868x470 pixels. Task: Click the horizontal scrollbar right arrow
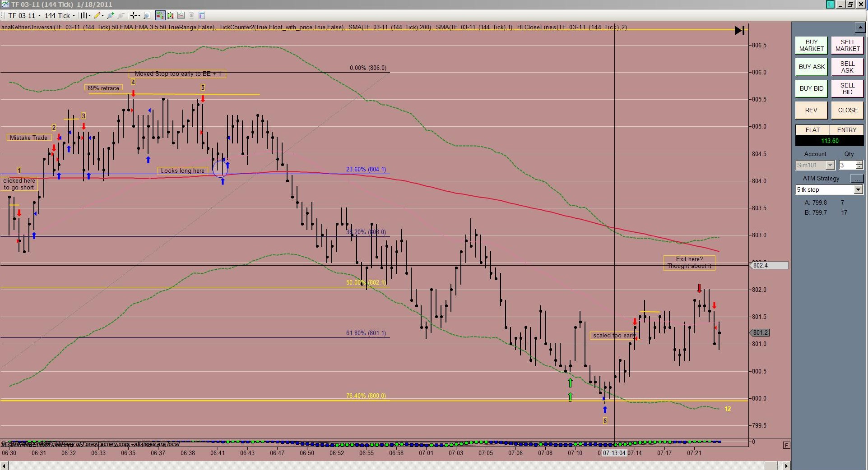[786, 465]
